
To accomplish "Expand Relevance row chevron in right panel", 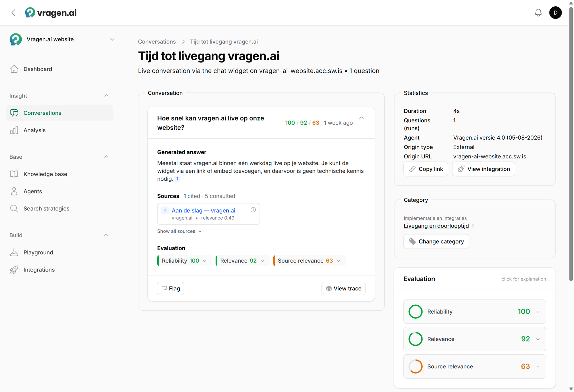I will pos(538,339).
